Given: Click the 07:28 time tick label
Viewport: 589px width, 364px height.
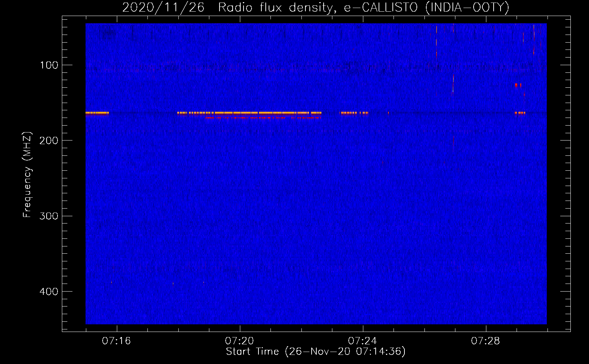Looking at the screenshot, I should tap(486, 341).
